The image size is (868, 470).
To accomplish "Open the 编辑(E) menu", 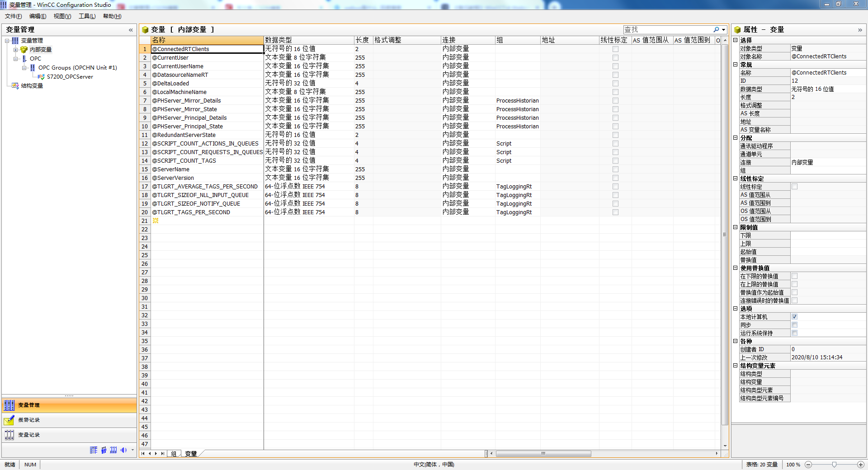I will [38, 16].
